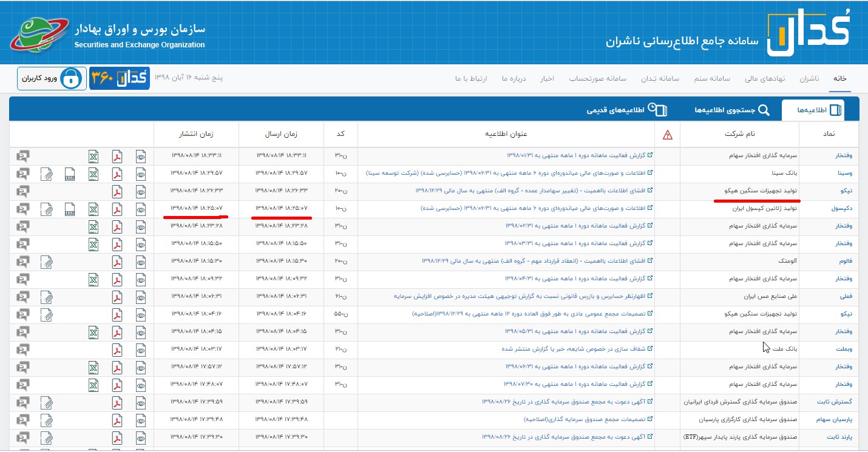Click the company name 'تولید ژلاتین کپسول ایران'

(765, 209)
